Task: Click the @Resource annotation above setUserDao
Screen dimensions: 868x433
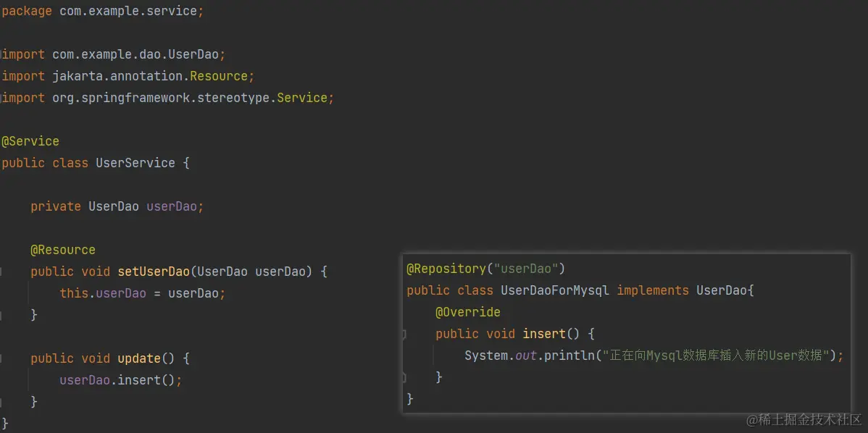Action: click(63, 250)
